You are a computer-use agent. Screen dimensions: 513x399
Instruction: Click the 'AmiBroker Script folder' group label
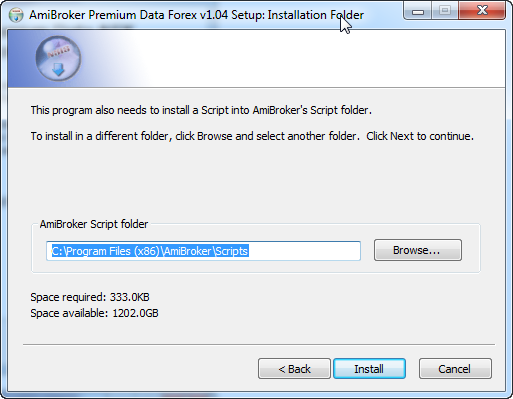tap(94, 224)
